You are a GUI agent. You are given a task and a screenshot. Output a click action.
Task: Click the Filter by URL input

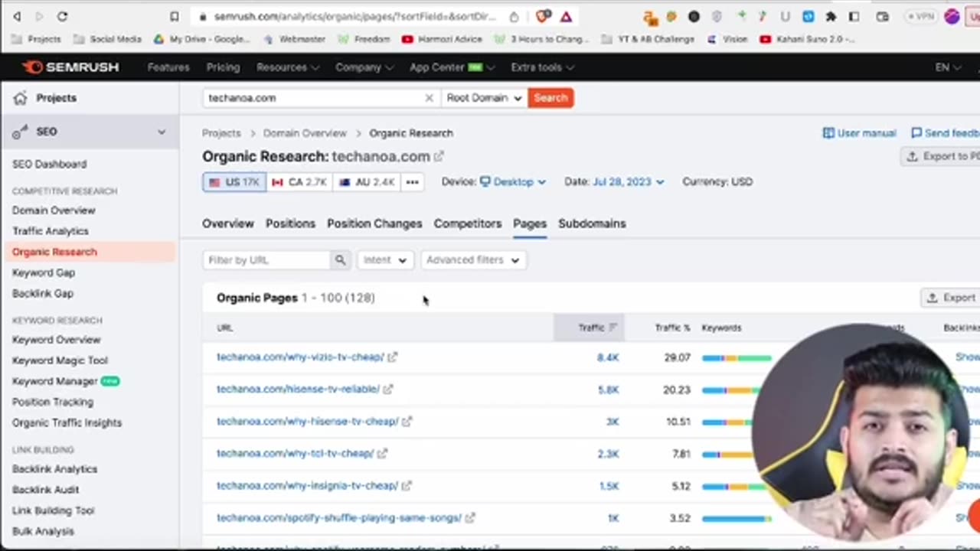(266, 260)
